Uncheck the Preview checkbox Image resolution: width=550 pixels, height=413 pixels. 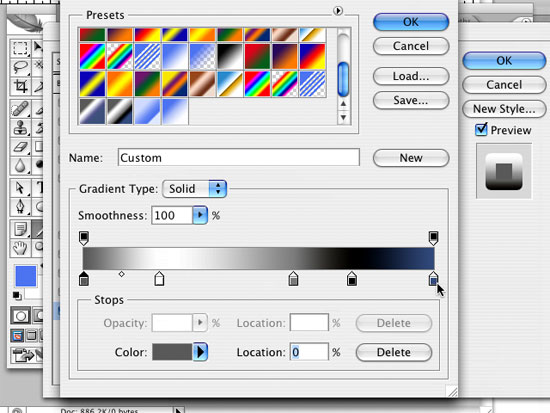(x=481, y=130)
